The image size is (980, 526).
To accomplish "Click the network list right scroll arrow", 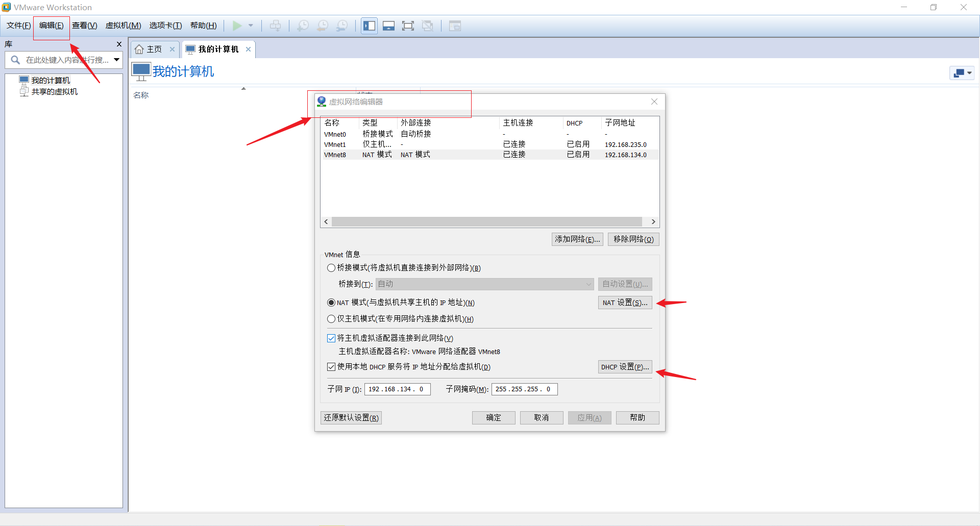I will click(653, 221).
